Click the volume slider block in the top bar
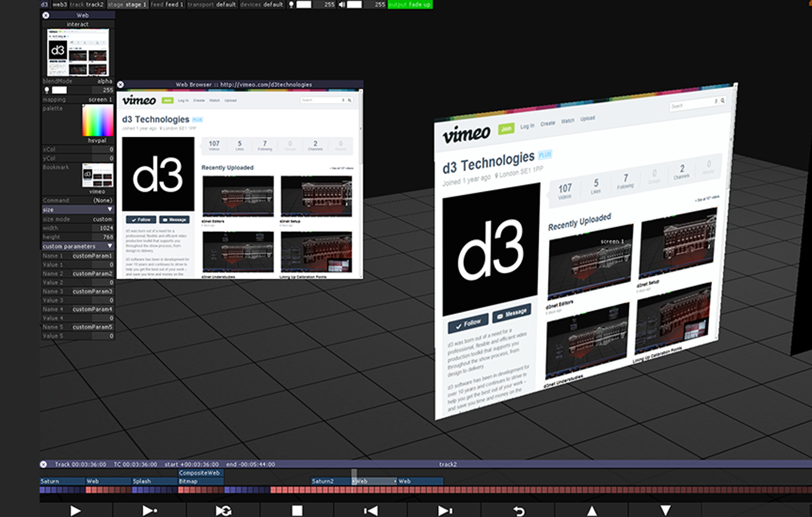Viewport: 812px width, 517px height. (354, 5)
